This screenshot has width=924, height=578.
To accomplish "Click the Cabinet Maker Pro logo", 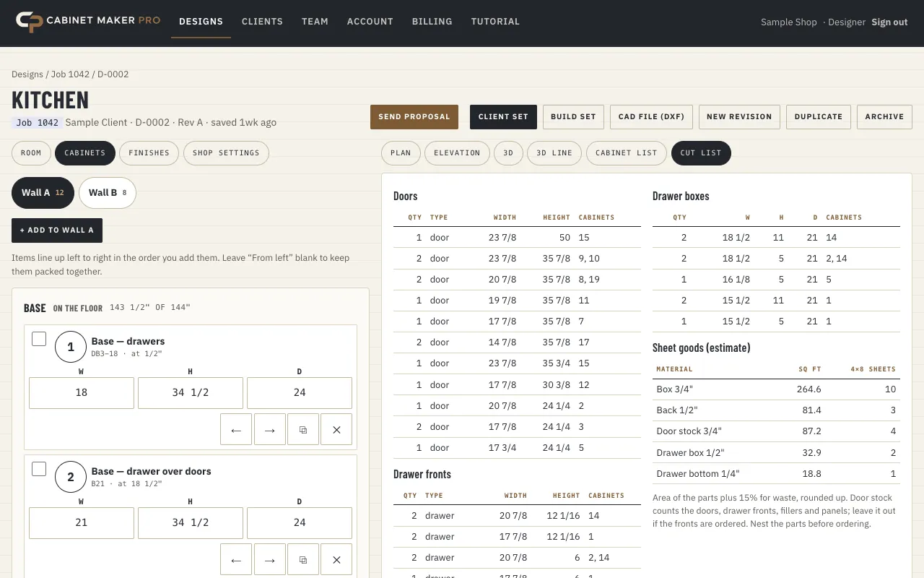I will pyautogui.click(x=88, y=22).
